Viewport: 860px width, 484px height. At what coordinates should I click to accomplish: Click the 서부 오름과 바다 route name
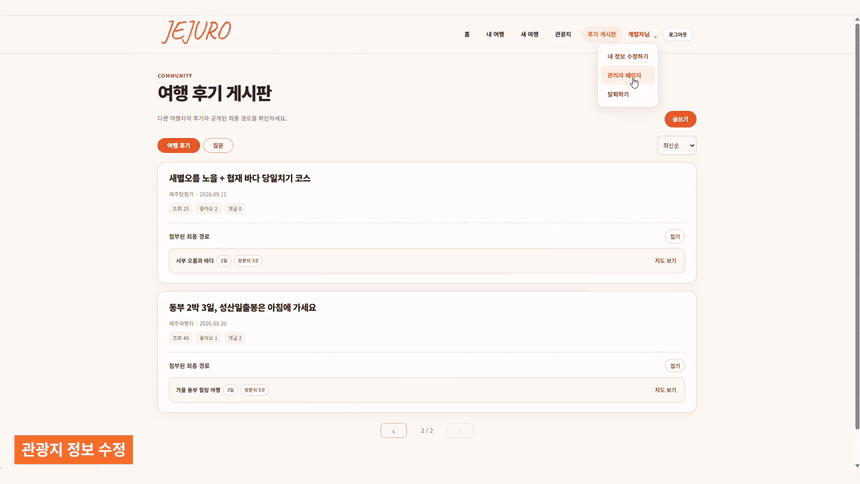pos(195,261)
